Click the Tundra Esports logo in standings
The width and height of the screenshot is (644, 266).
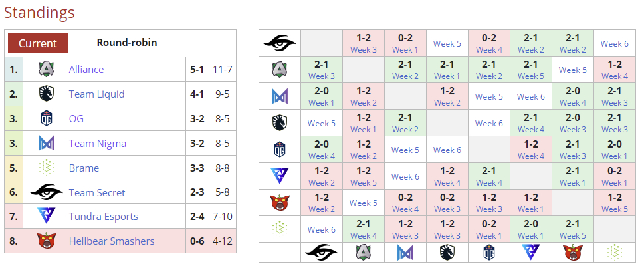click(x=47, y=216)
